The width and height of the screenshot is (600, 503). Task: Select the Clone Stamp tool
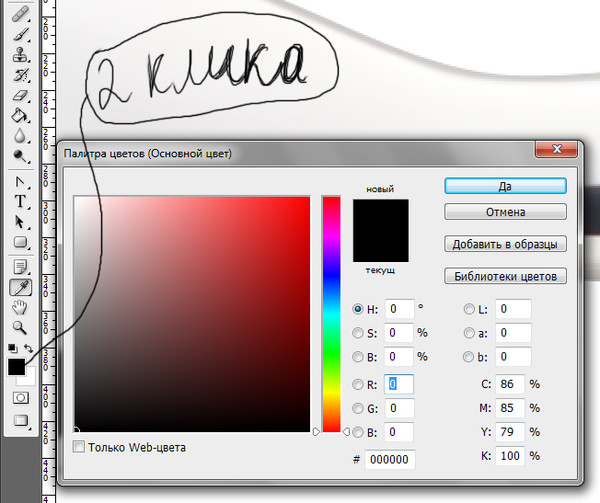[20, 55]
